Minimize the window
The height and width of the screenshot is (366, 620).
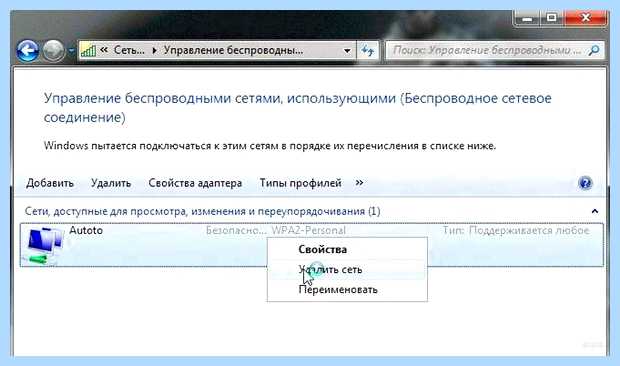pos(527,18)
